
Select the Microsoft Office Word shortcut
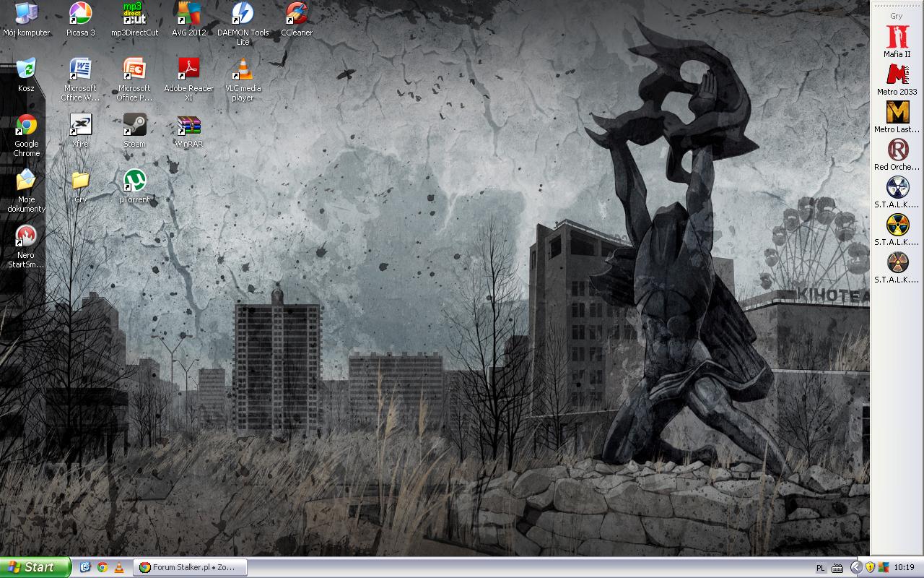coord(80,79)
